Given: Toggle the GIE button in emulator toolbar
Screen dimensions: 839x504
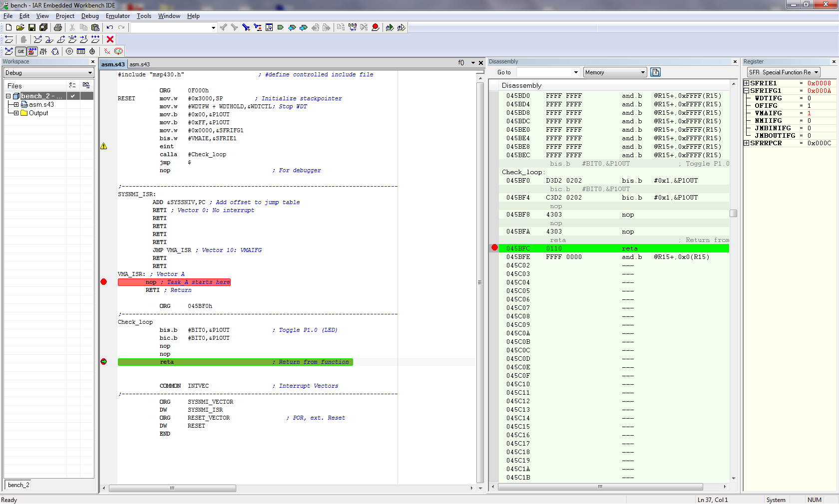Looking at the screenshot, I should (x=20, y=51).
